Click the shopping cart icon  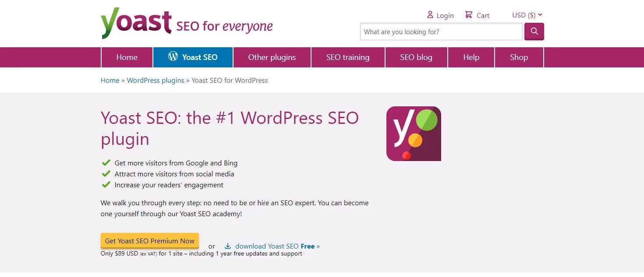click(x=469, y=15)
